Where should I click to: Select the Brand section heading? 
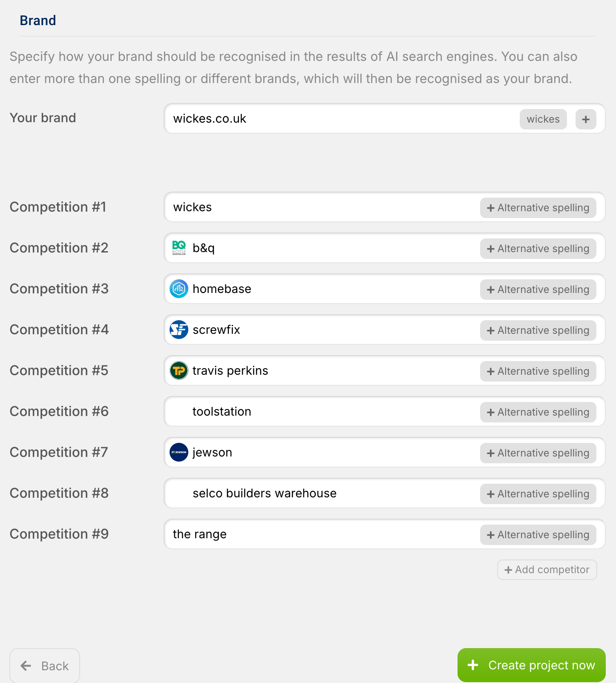(x=38, y=20)
